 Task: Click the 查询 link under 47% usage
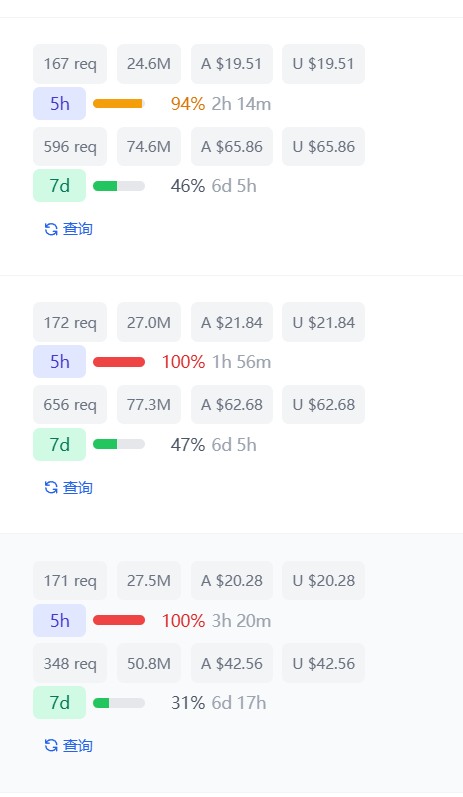tap(78, 487)
